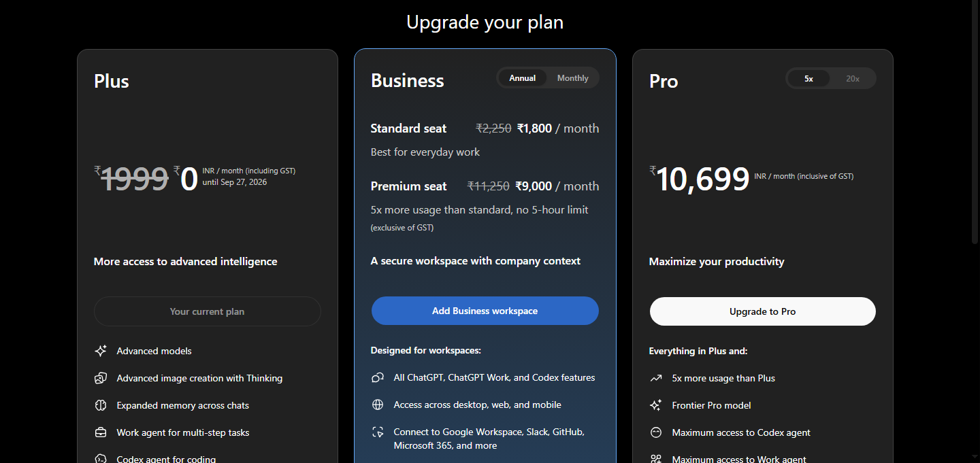Click Upgrade to Pro button
Image resolution: width=980 pixels, height=463 pixels.
[763, 311]
